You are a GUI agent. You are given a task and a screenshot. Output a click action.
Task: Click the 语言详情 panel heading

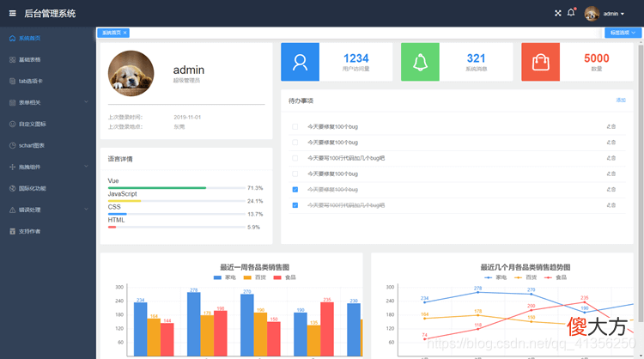click(x=120, y=159)
